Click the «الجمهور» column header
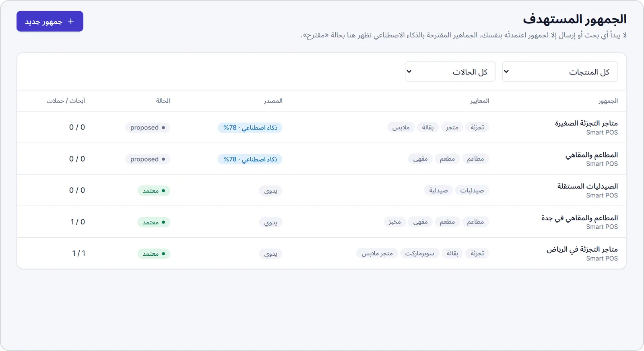The width and height of the screenshot is (644, 351). click(x=608, y=101)
